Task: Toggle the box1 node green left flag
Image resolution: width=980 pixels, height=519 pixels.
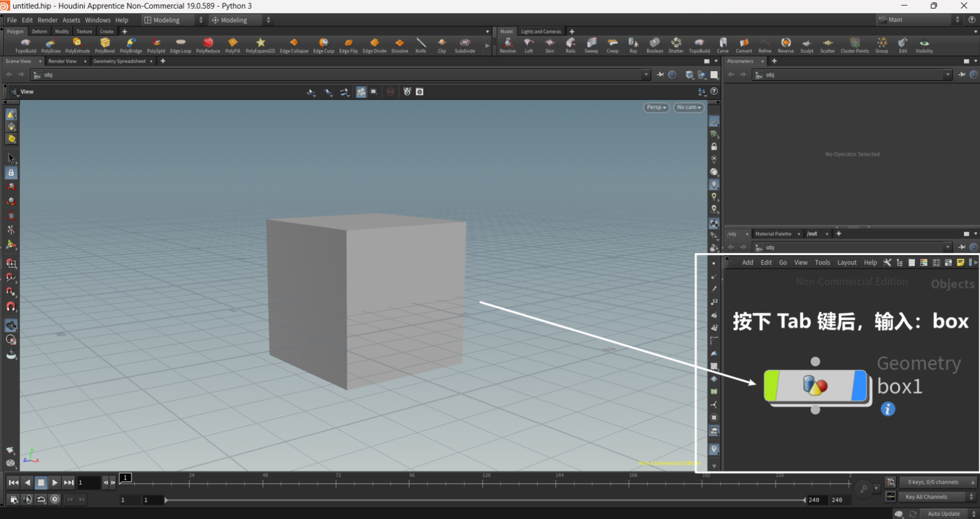Action: 771,386
